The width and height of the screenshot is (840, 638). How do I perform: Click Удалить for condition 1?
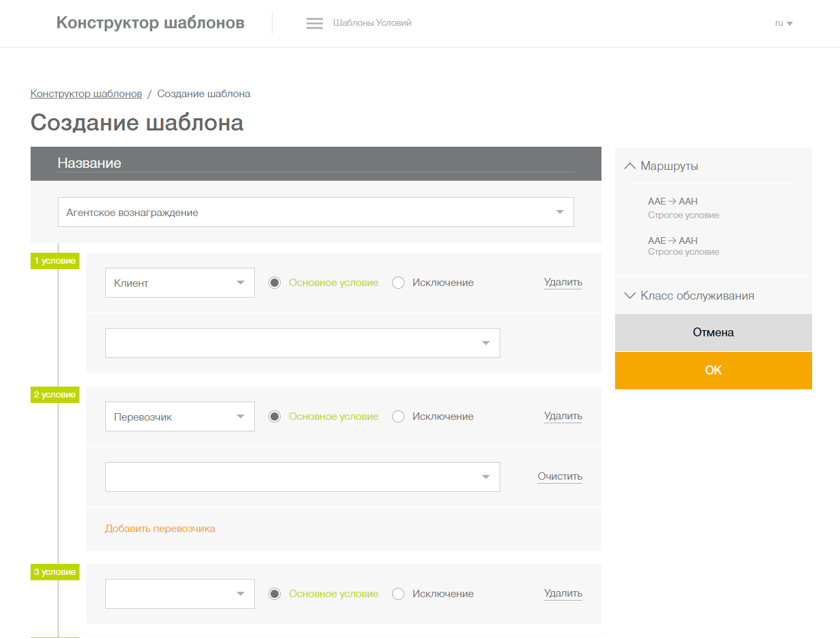563,283
